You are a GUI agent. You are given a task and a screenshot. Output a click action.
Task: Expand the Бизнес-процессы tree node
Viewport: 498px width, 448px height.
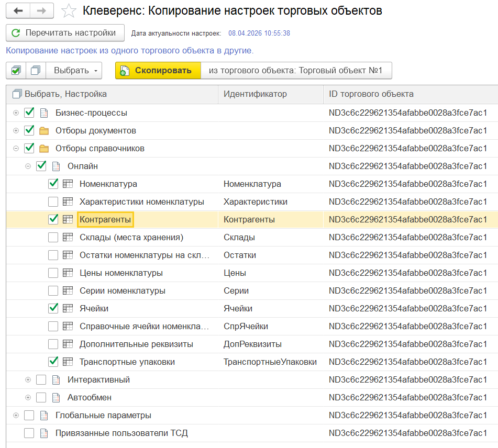click(16, 113)
